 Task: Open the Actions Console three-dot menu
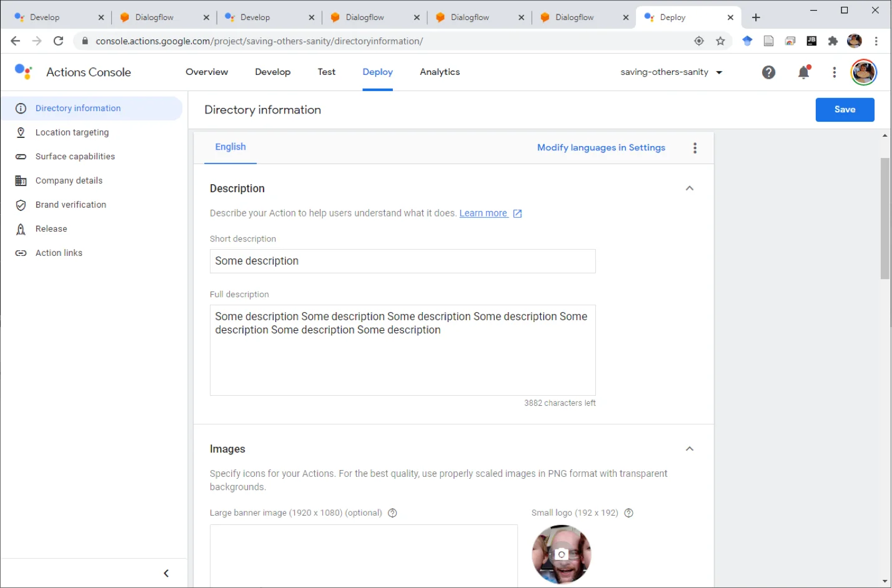click(835, 72)
